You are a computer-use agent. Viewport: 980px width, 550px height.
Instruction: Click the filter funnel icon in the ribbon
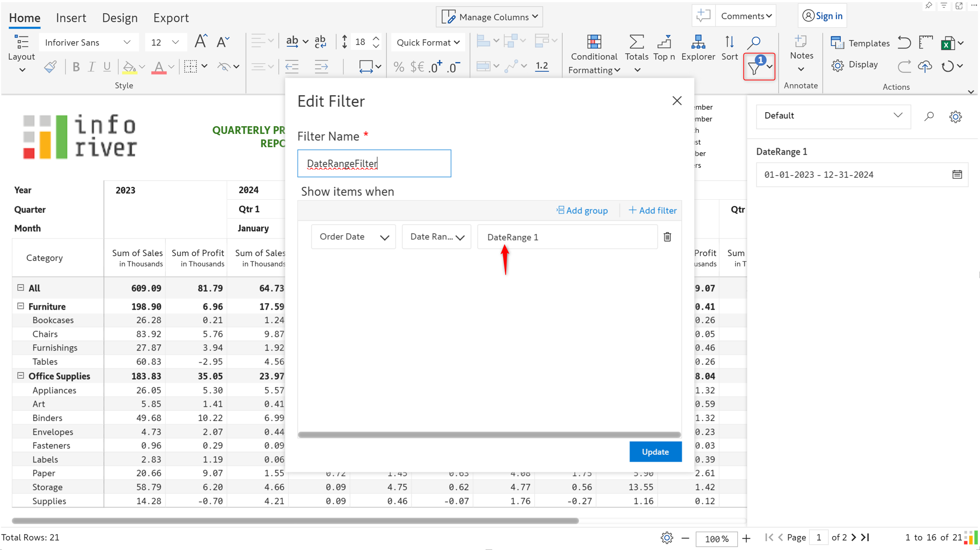755,67
